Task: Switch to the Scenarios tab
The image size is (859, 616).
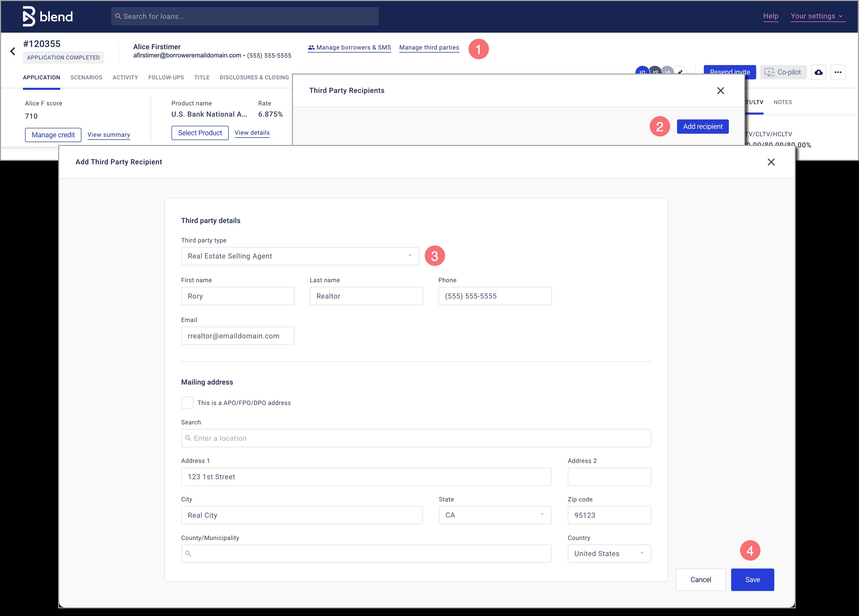Action: click(x=86, y=77)
